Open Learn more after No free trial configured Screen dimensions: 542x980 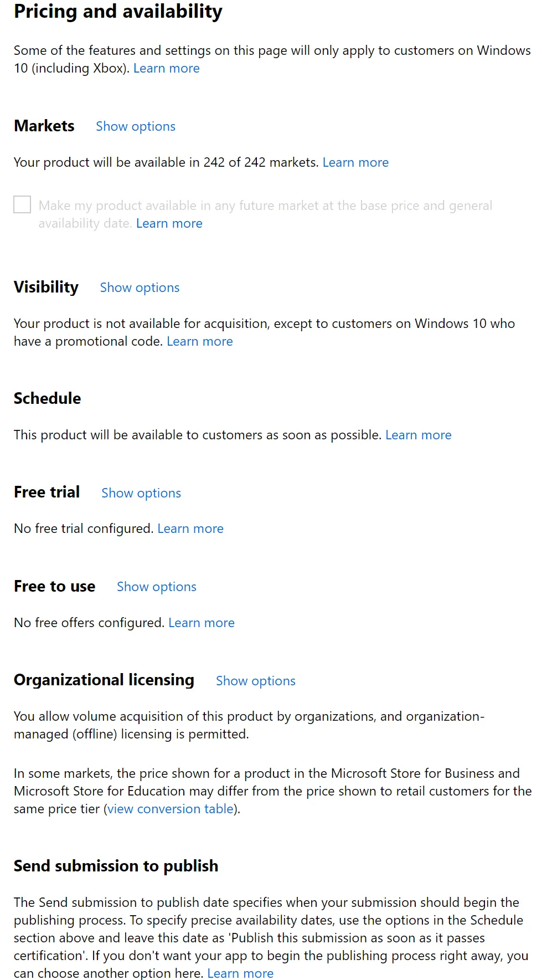(190, 529)
